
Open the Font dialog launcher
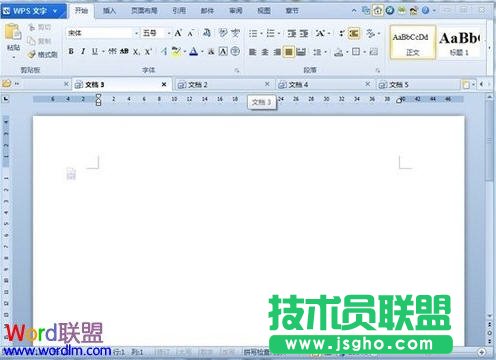point(236,70)
